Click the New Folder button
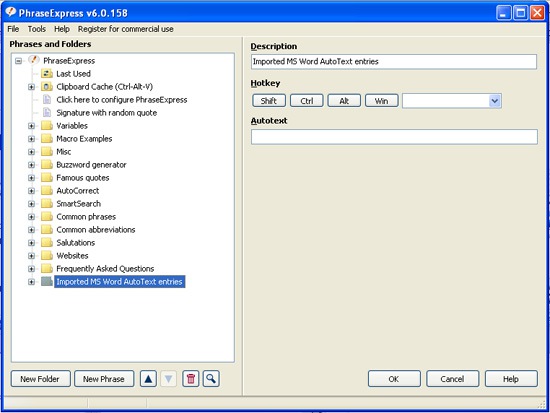 coord(40,379)
